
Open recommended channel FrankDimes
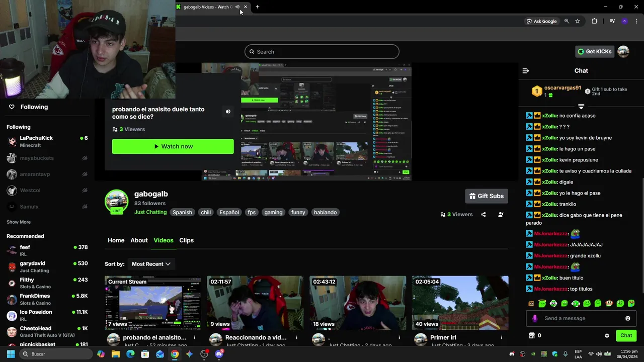(x=47, y=299)
